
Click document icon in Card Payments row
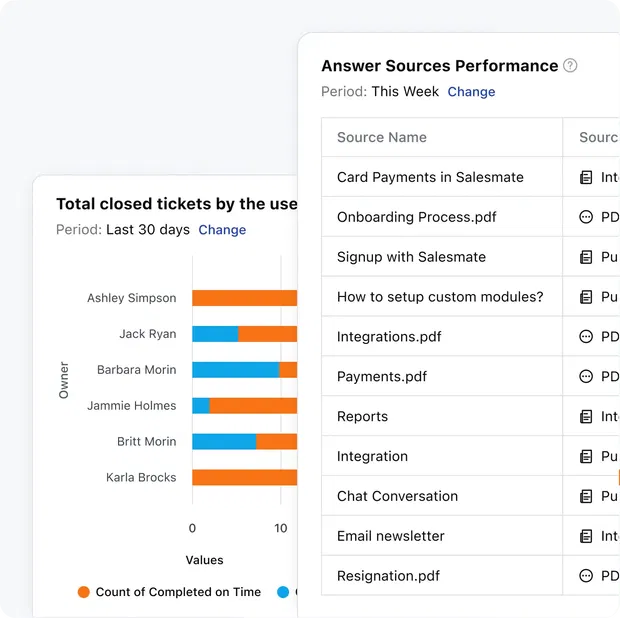click(586, 177)
